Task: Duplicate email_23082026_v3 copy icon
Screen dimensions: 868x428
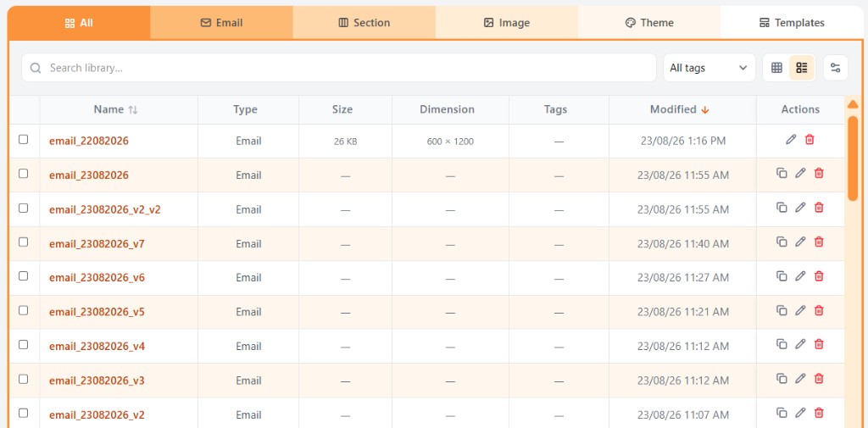Action: (782, 379)
